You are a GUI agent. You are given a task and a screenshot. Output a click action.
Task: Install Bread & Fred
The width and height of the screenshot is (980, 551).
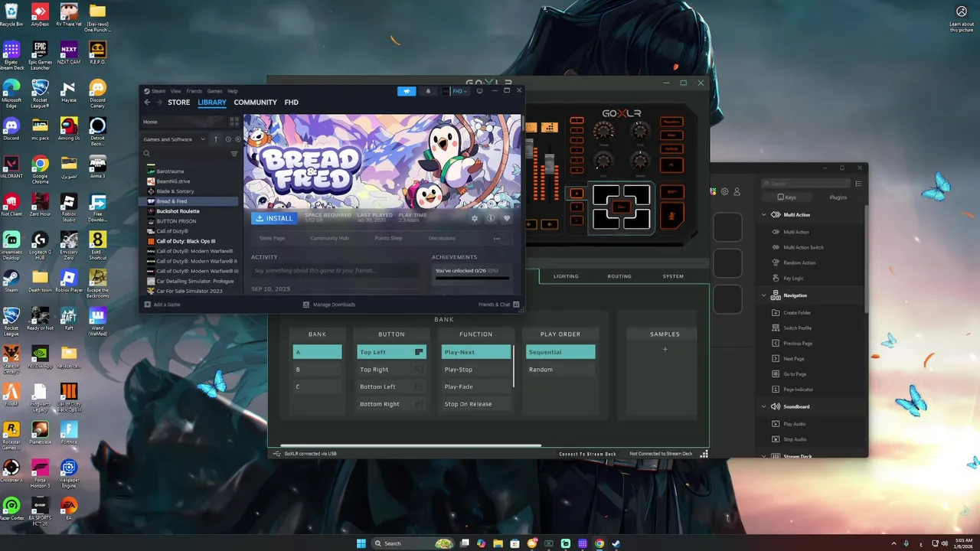pyautogui.click(x=274, y=218)
